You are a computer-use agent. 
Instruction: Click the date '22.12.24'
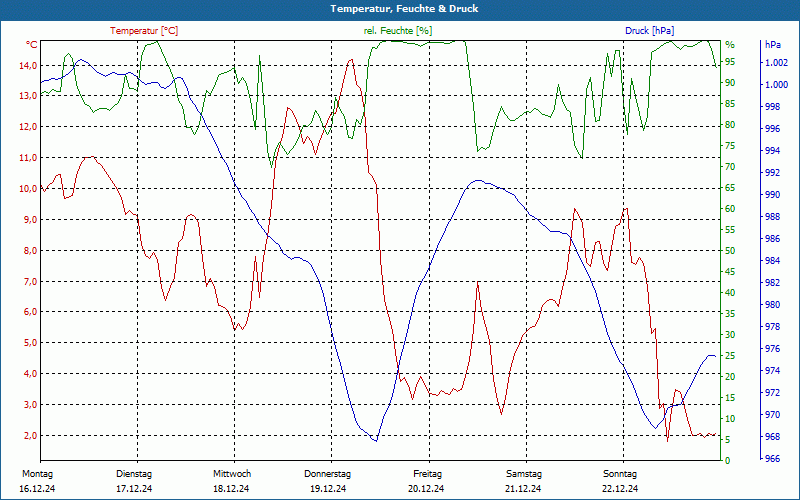point(620,489)
